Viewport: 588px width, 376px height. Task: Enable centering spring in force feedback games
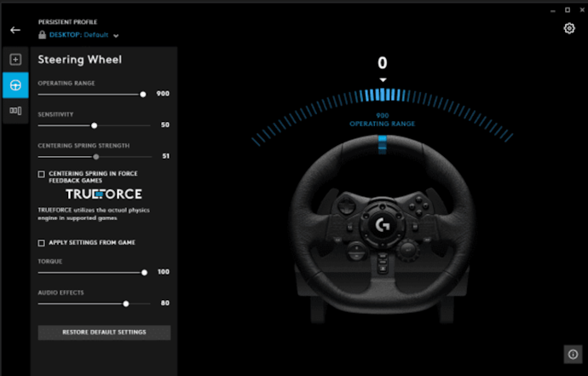tap(41, 174)
